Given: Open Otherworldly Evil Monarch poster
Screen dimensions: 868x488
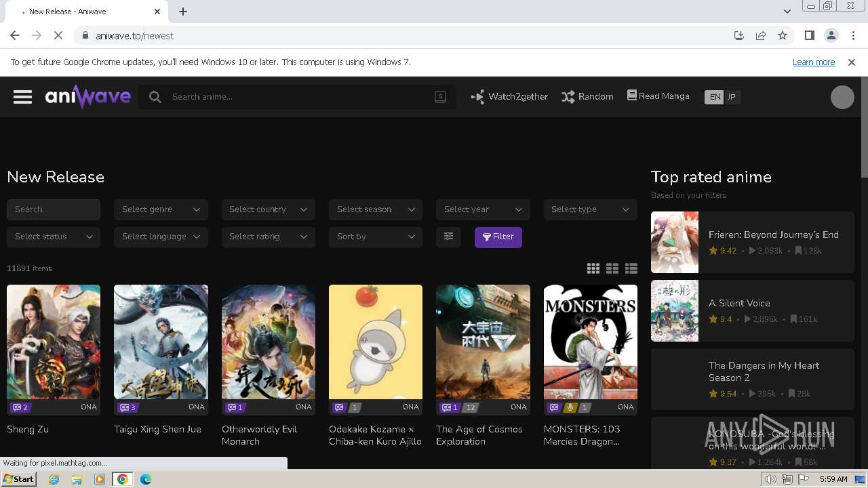Looking at the screenshot, I should [x=269, y=342].
